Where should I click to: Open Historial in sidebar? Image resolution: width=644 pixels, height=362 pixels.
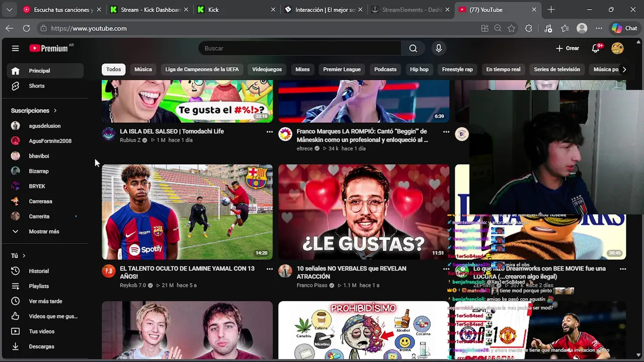coord(45,271)
